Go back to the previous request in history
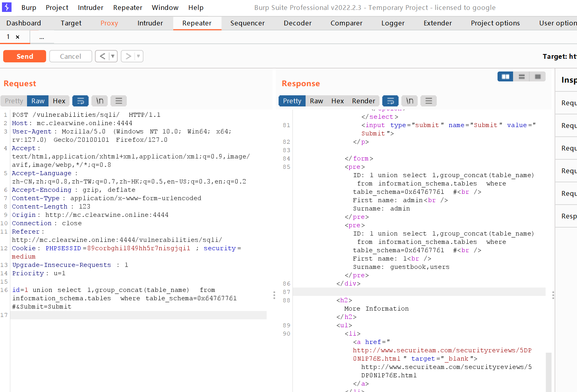The height and width of the screenshot is (392, 577). tap(103, 56)
